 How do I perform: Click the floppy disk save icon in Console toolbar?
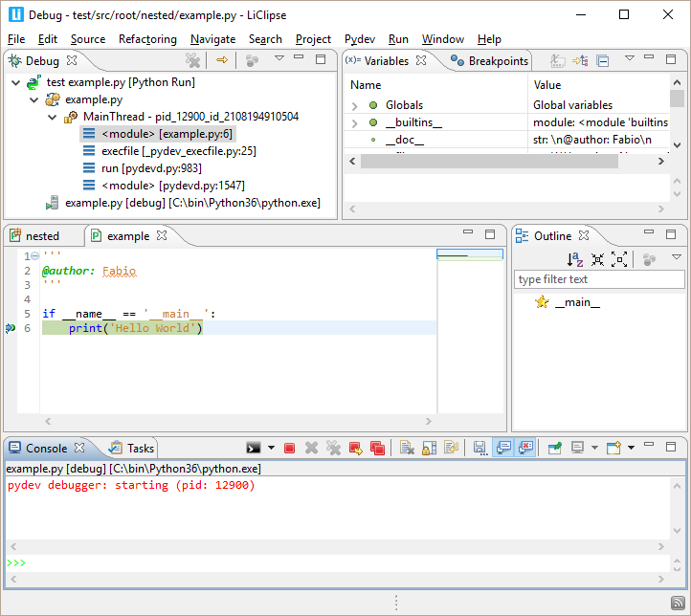[480, 449]
